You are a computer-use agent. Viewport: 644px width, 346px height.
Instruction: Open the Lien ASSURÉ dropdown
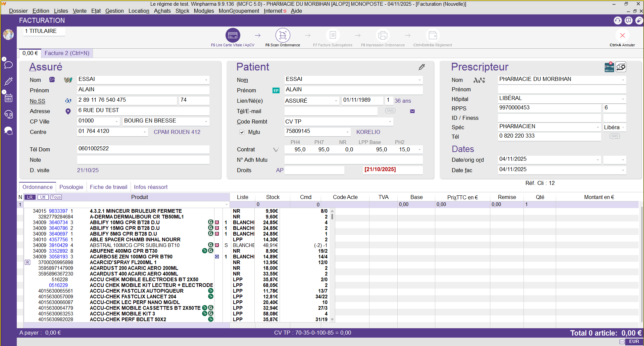pos(336,101)
